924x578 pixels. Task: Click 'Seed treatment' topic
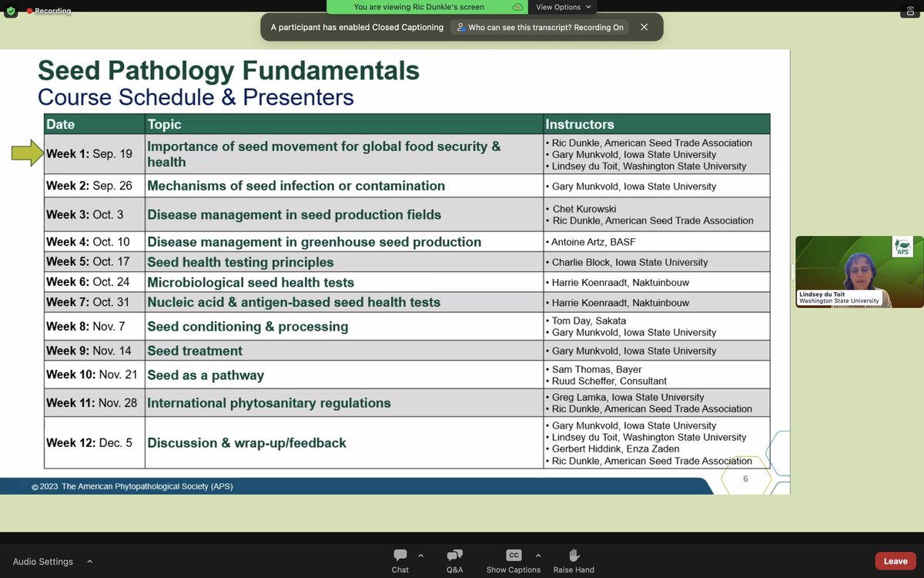tap(195, 351)
